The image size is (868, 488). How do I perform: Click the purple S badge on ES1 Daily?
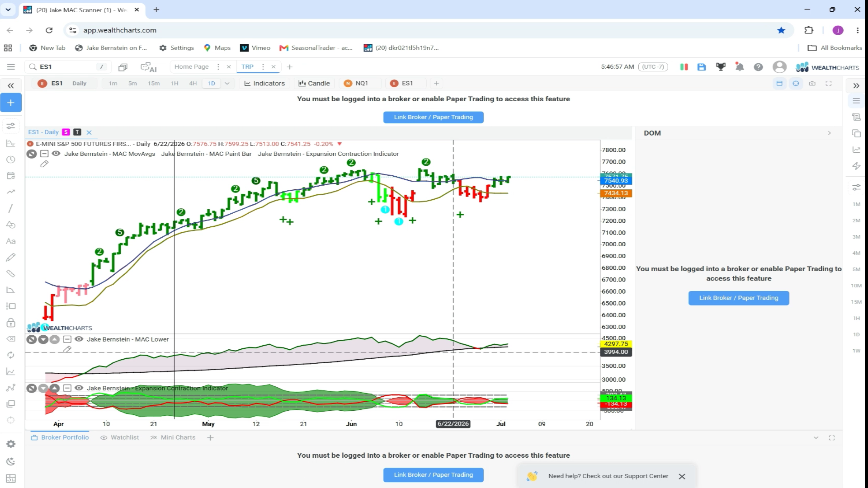(66, 132)
